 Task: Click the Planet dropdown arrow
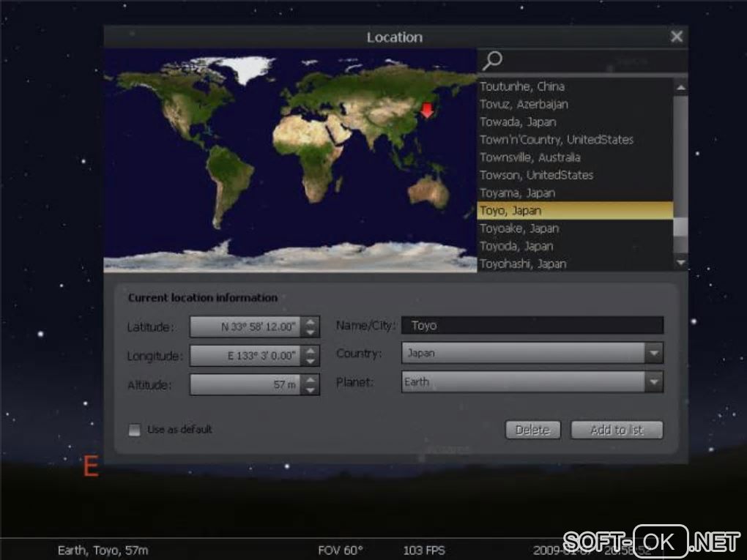pos(653,382)
